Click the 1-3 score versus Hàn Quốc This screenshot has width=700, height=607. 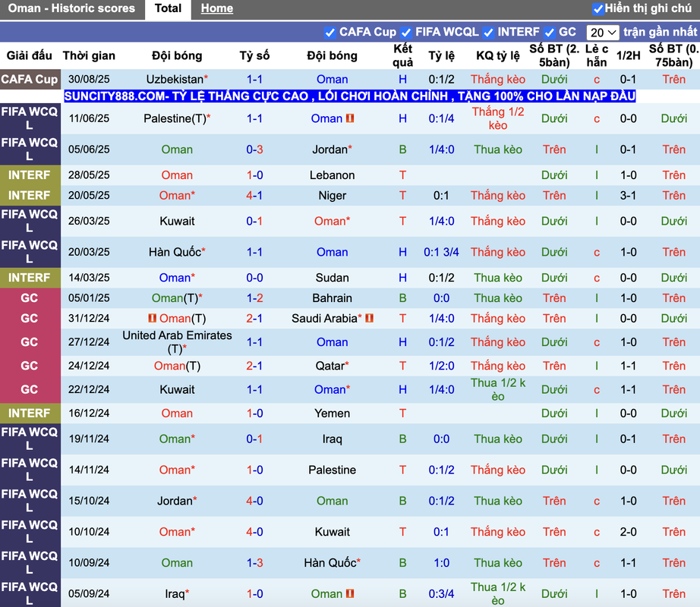[254, 563]
